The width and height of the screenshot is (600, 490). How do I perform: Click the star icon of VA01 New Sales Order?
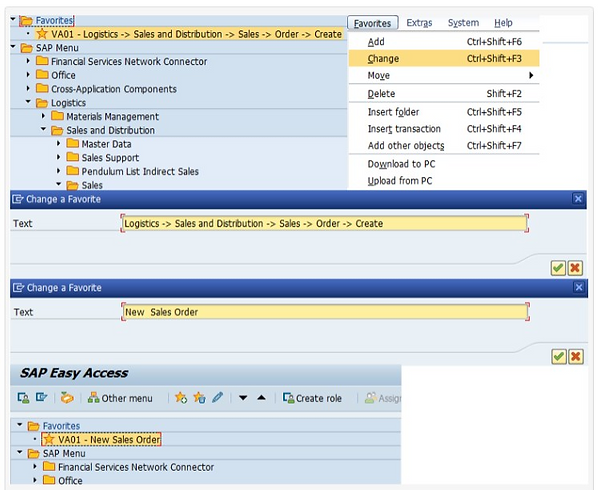(49, 440)
